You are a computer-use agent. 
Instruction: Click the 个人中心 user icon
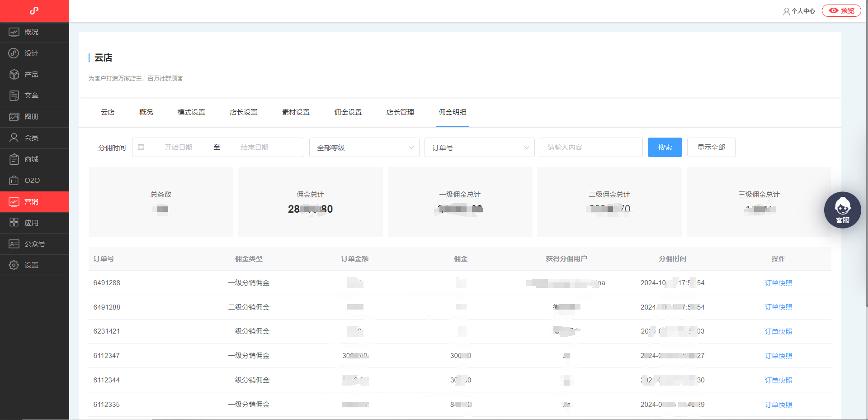click(787, 11)
